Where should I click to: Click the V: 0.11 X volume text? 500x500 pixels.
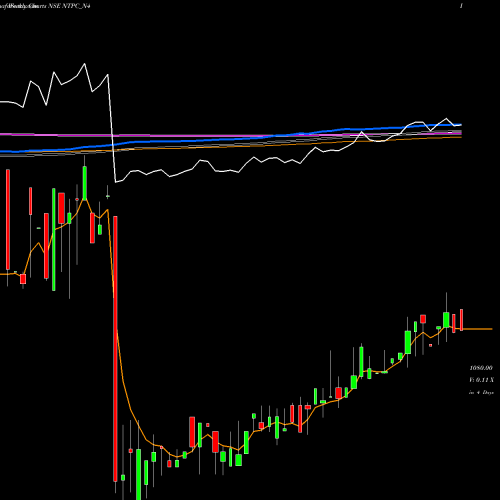481,380
